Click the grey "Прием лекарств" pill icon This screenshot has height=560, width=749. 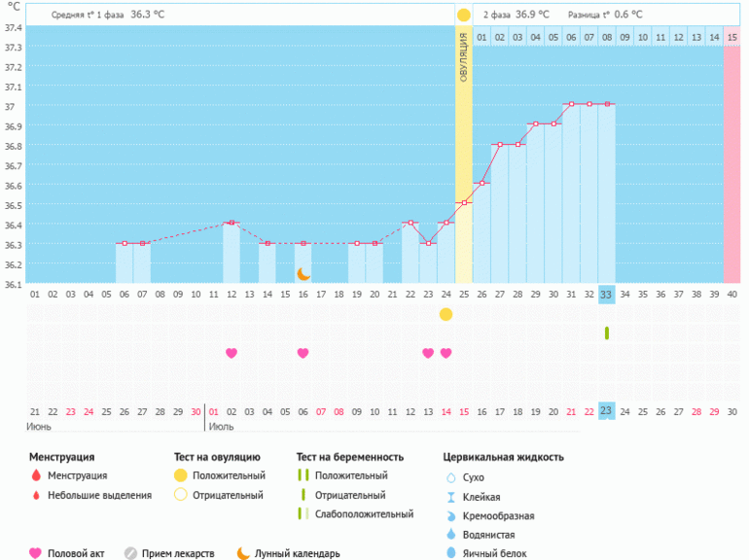click(130, 553)
